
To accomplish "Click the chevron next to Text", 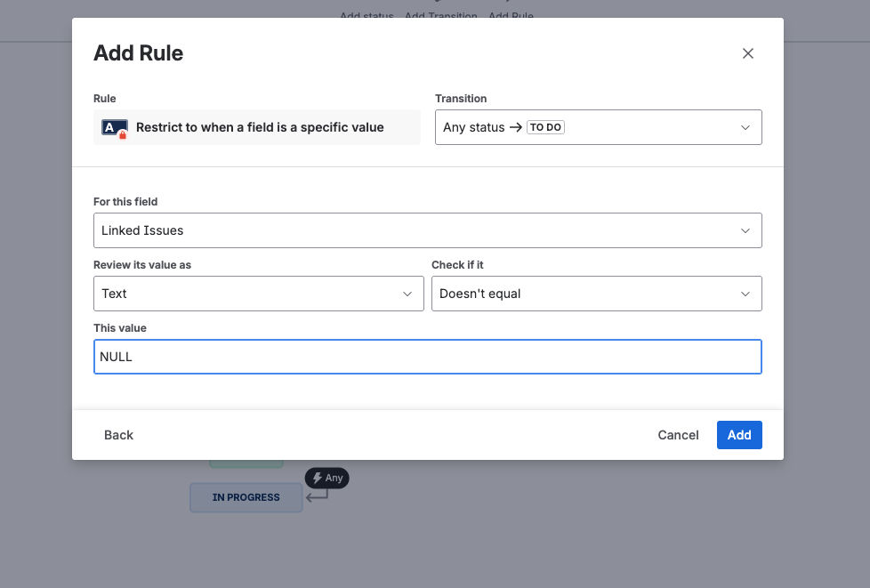I will [x=407, y=294].
